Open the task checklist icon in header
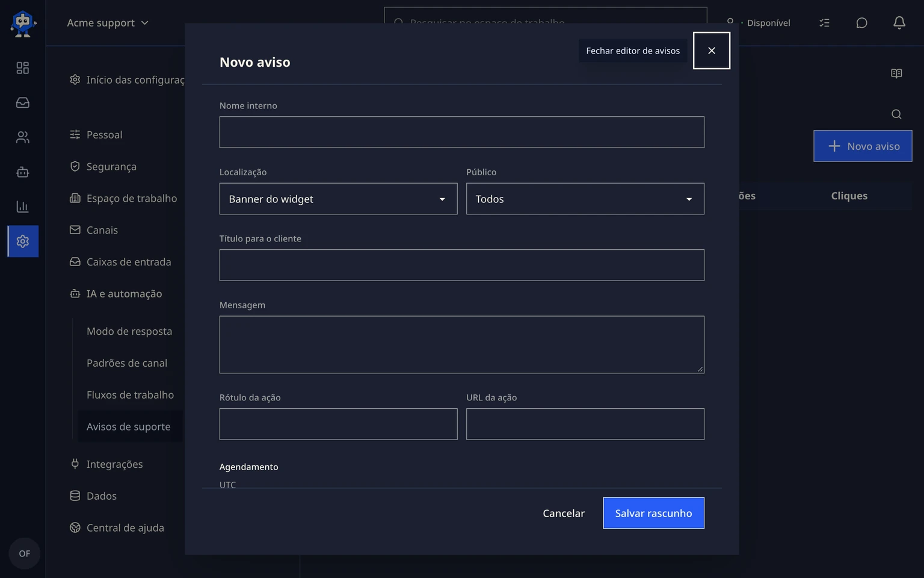The width and height of the screenshot is (924, 578). 824,23
